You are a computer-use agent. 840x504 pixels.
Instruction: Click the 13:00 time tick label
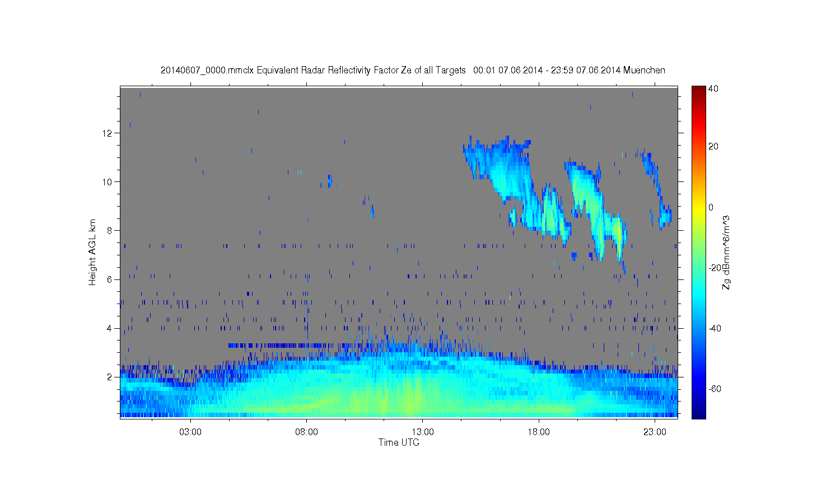[x=422, y=432]
